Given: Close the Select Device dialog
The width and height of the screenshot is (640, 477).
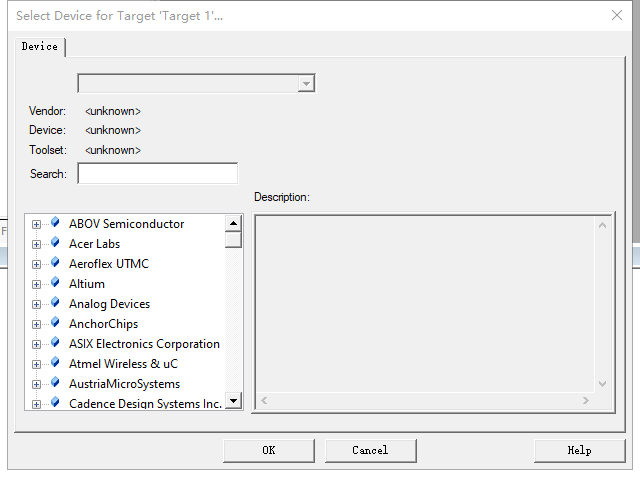Looking at the screenshot, I should pyautogui.click(x=617, y=15).
